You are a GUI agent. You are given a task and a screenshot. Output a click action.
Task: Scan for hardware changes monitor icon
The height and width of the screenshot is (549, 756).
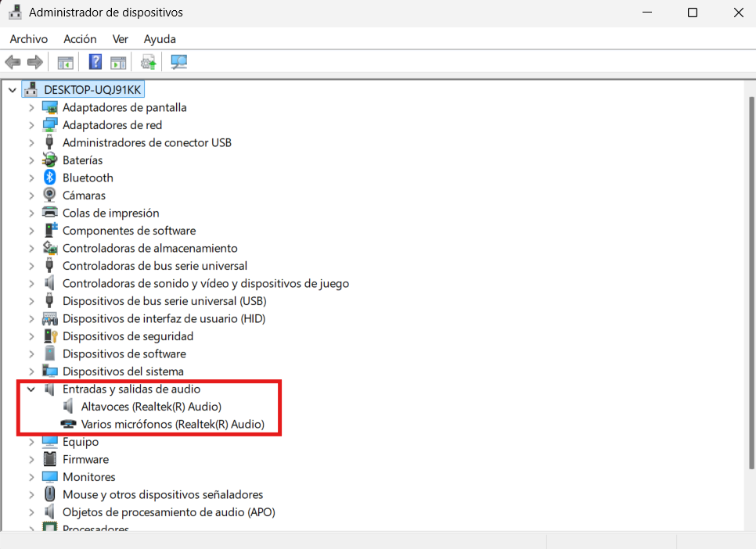179,62
